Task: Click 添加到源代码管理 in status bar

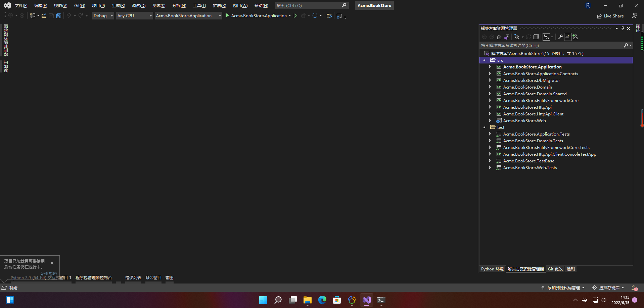Action: pyautogui.click(x=563, y=288)
